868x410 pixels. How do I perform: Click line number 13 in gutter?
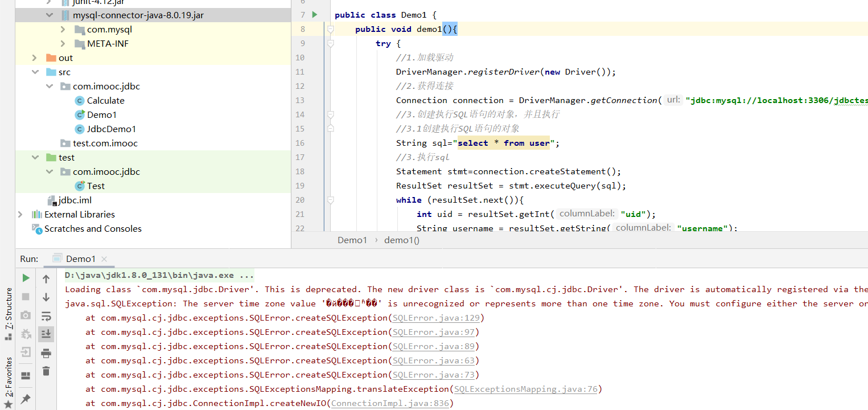coord(300,100)
